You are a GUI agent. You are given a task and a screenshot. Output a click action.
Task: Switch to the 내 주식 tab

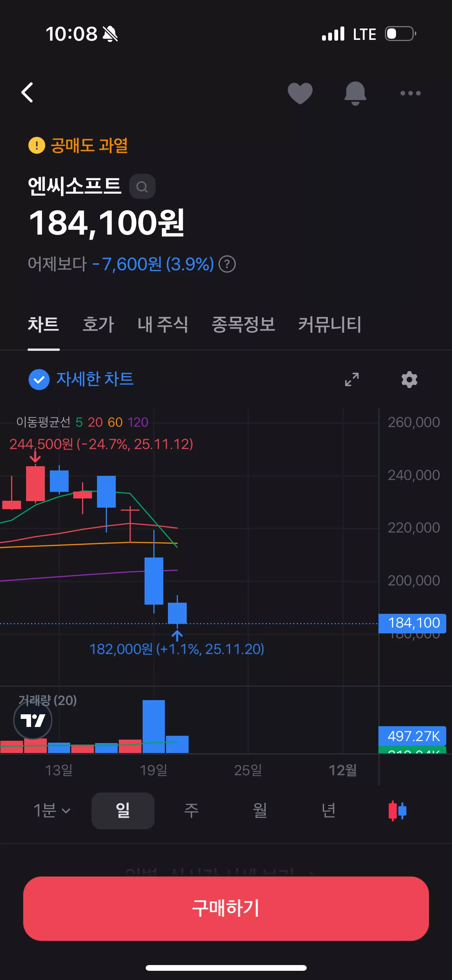163,324
